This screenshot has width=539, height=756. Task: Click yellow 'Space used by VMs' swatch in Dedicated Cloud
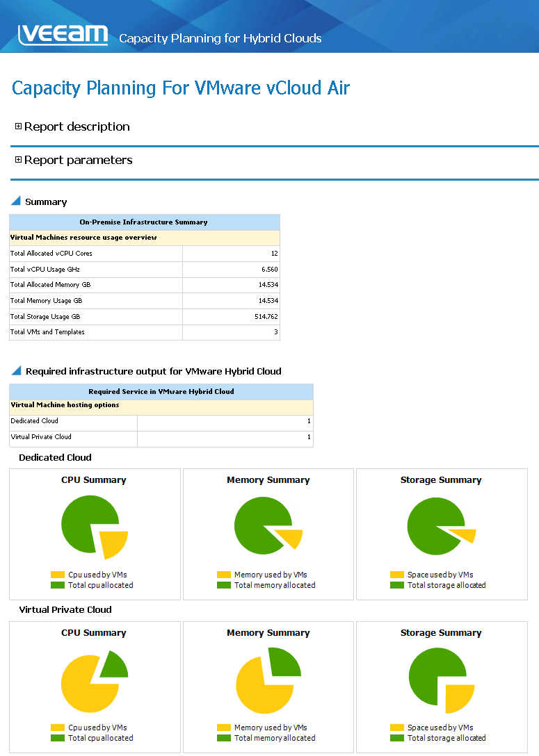coord(396,575)
